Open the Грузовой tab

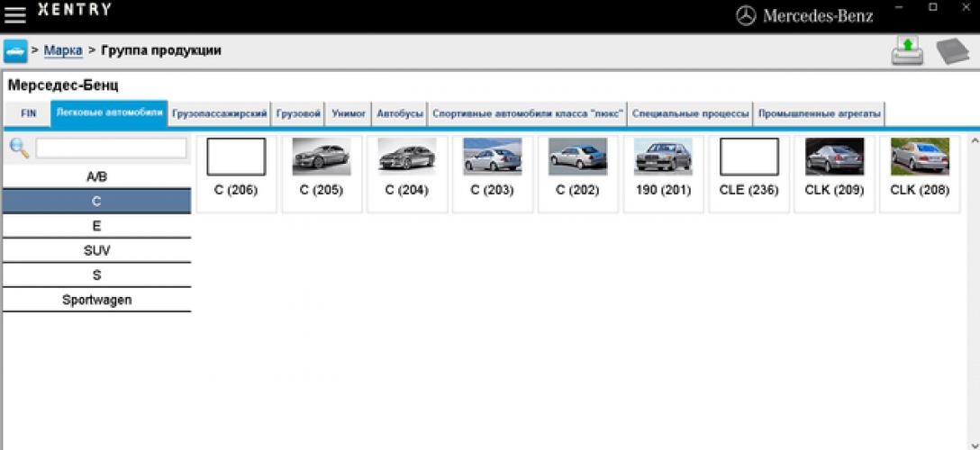click(x=298, y=114)
